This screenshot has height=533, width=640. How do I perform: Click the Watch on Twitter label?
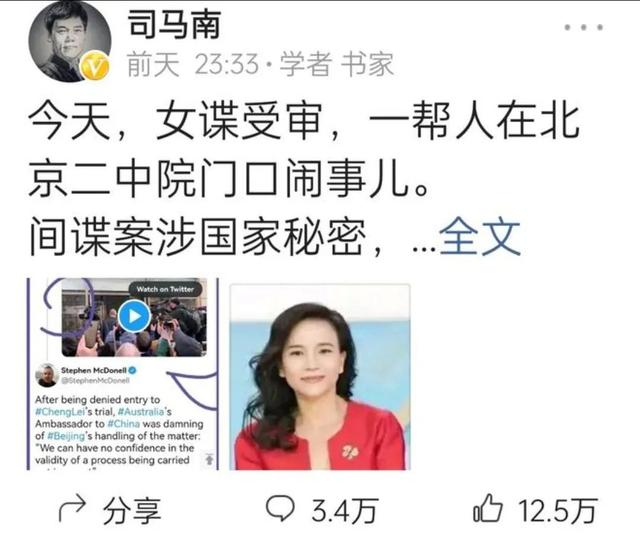165,289
